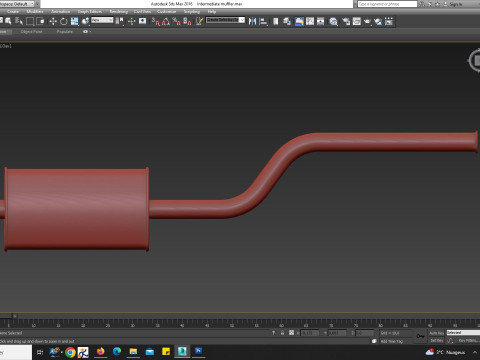480x360 pixels.
Task: Toggle the Scene Explorer
Action: pyautogui.click(x=276, y=21)
